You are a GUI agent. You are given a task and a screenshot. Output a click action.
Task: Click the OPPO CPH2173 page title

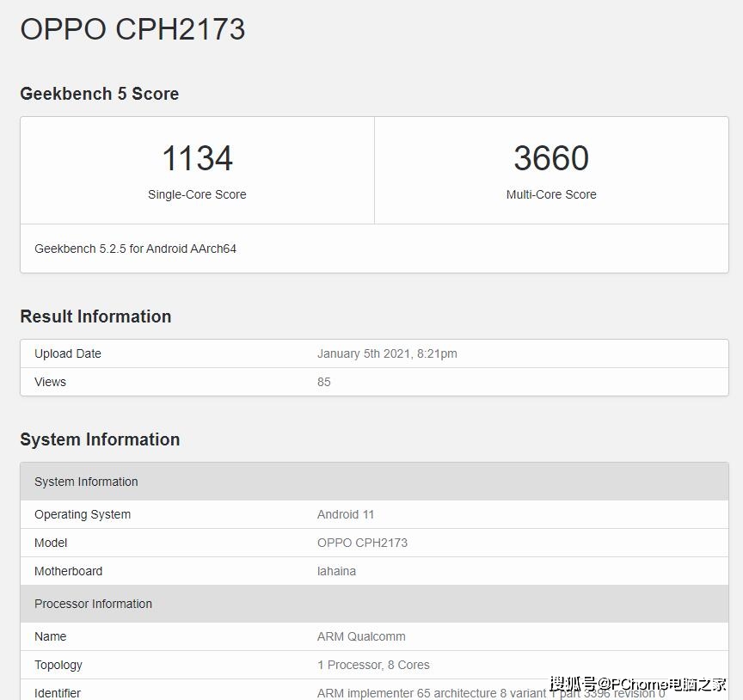132,29
